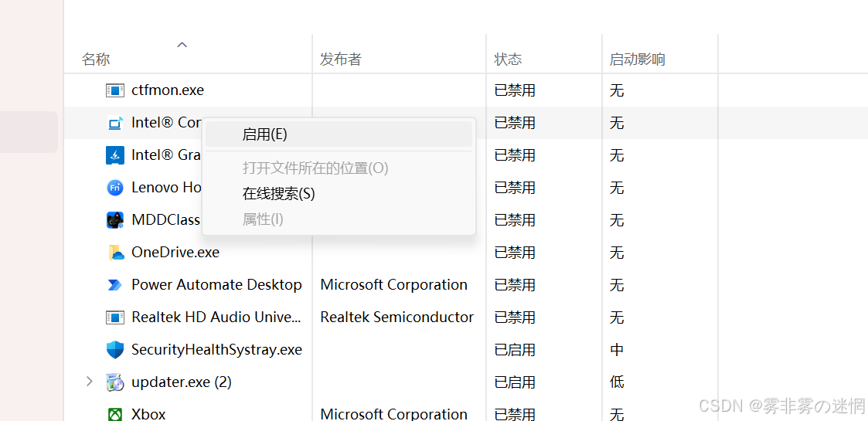This screenshot has width=868, height=421.
Task: Select Realtek HD Audio Unive... entry name
Action: coord(216,317)
